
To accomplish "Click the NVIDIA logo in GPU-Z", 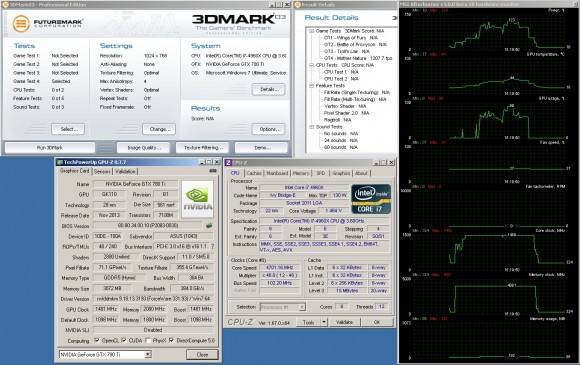I will tap(198, 199).
